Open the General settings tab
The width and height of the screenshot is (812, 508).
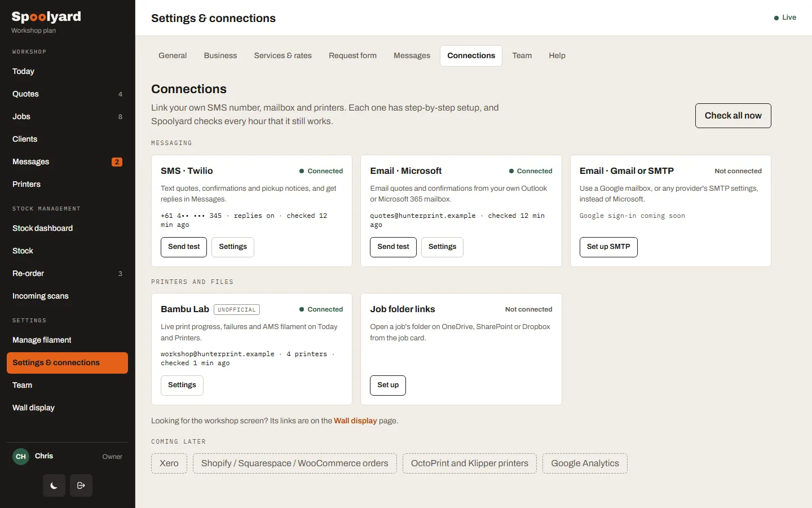(x=173, y=56)
